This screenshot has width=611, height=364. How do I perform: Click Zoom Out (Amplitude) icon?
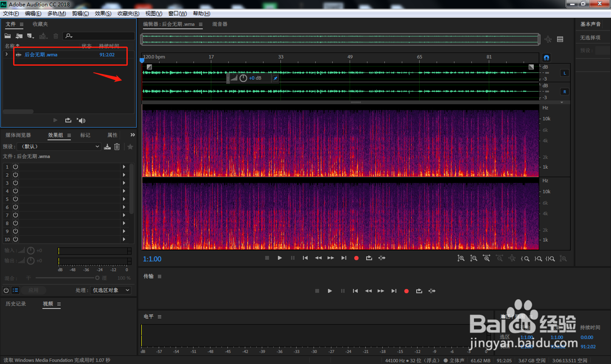coord(474,258)
